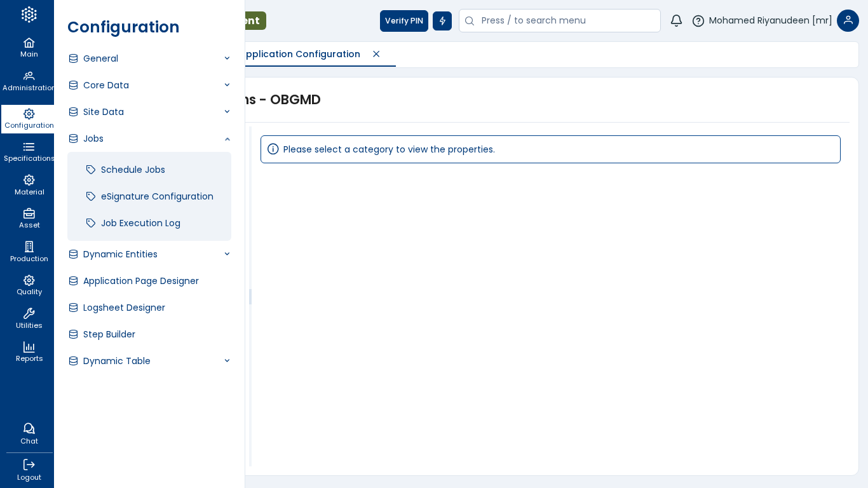Screen dimensions: 868x488
Task: Select the Specifications list icon
Action: [x=29, y=151]
